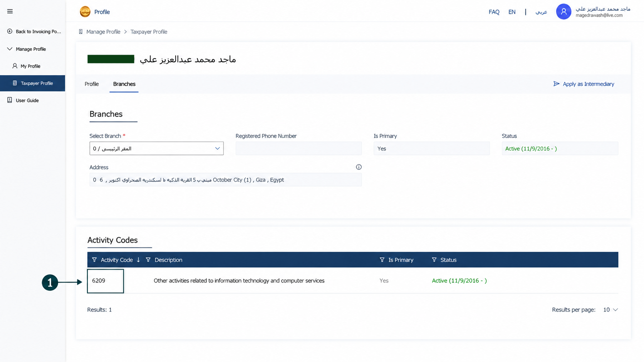Collapse the Manage Profile chevron
The width and height of the screenshot is (644, 362).
(x=10, y=49)
